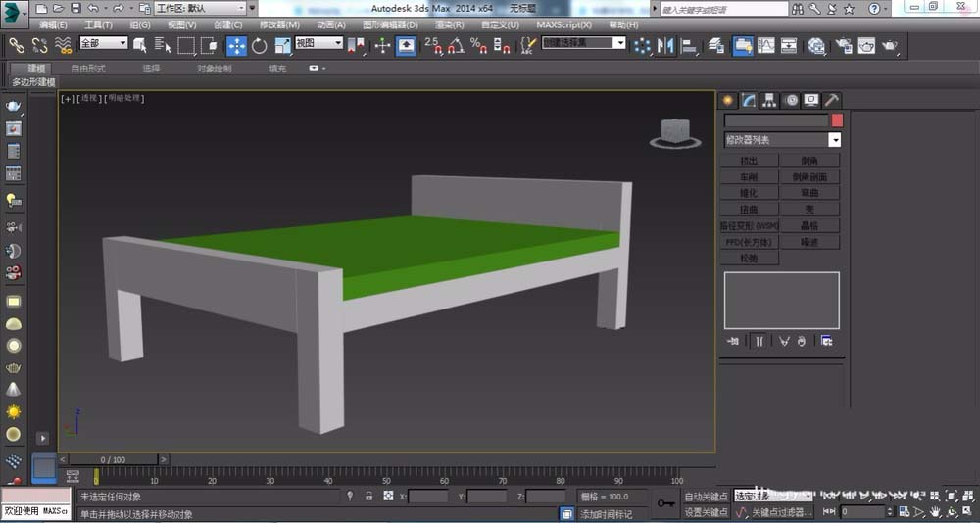Open the Create command panel tab

tap(728, 100)
